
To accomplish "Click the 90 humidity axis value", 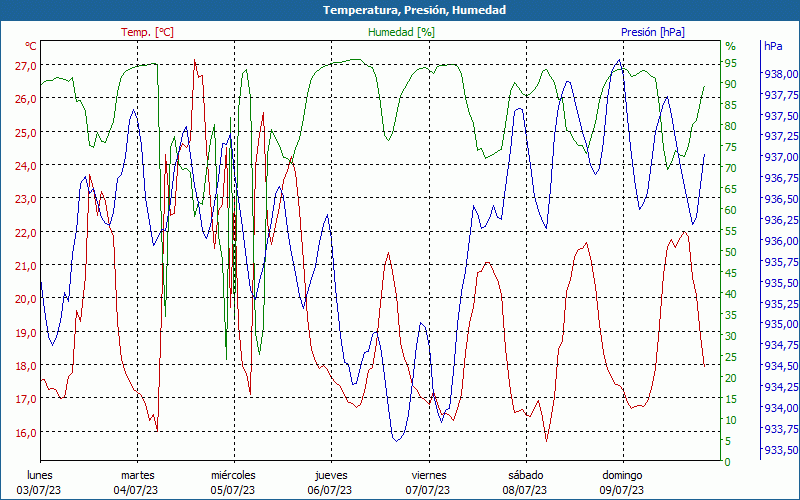I will pyautogui.click(x=731, y=84).
